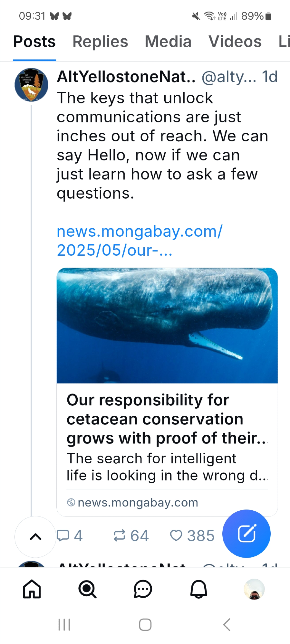Tap the scroll-to-top chevron button
Viewport: 290px width, 644px height.
pos(35,536)
